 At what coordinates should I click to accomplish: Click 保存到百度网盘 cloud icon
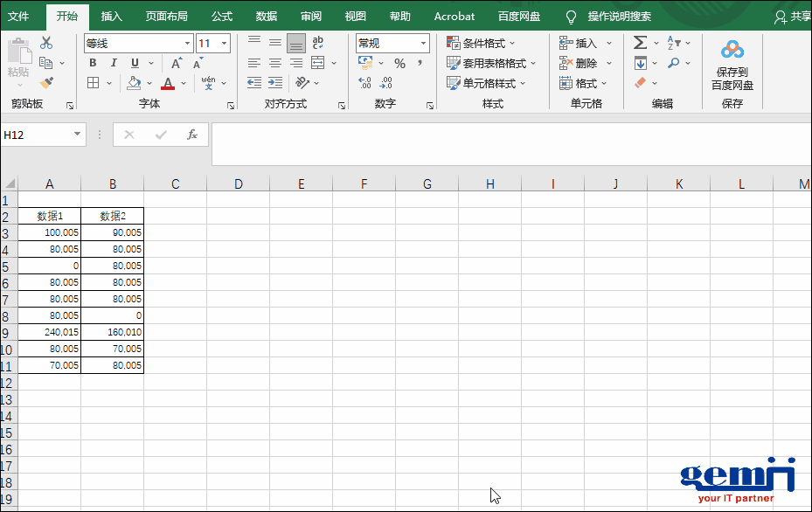point(732,50)
